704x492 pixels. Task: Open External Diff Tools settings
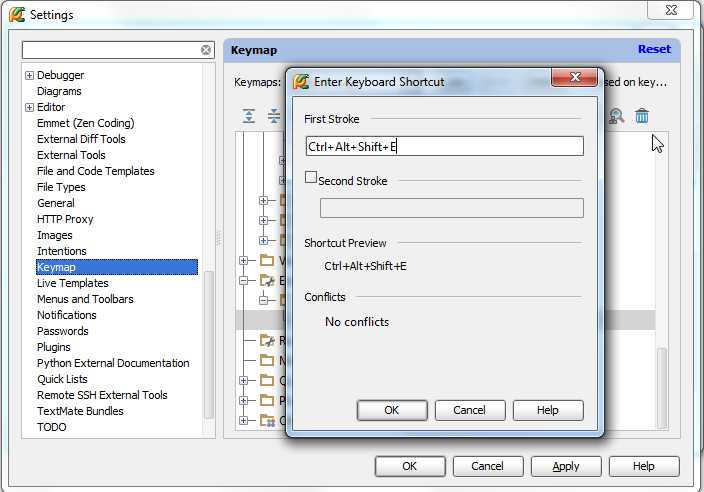81,139
